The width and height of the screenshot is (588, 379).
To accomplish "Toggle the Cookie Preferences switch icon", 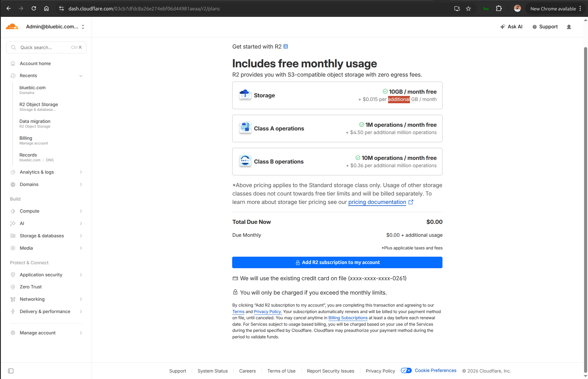I will pos(406,371).
